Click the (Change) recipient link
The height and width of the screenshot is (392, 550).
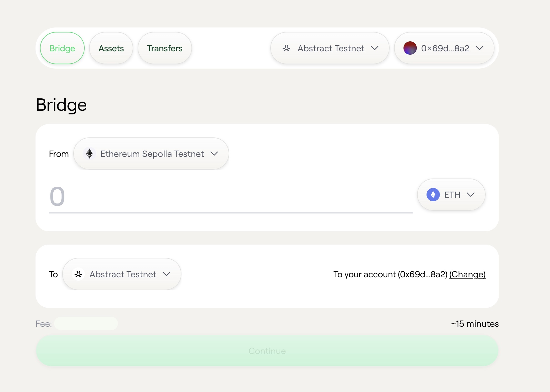pyautogui.click(x=467, y=274)
